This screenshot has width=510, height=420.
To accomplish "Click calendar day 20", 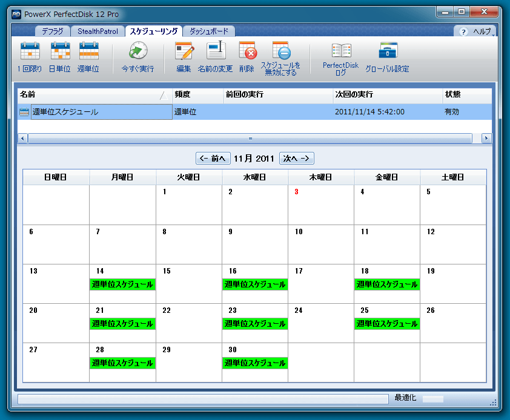I will point(33,310).
